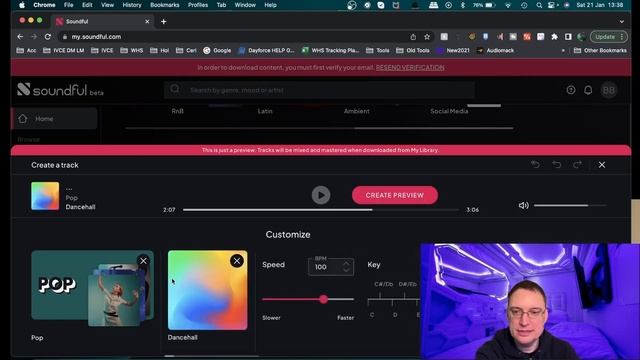Decrease BPM with the down stepper
Screen dimensions: 640x360
[x=346, y=270]
